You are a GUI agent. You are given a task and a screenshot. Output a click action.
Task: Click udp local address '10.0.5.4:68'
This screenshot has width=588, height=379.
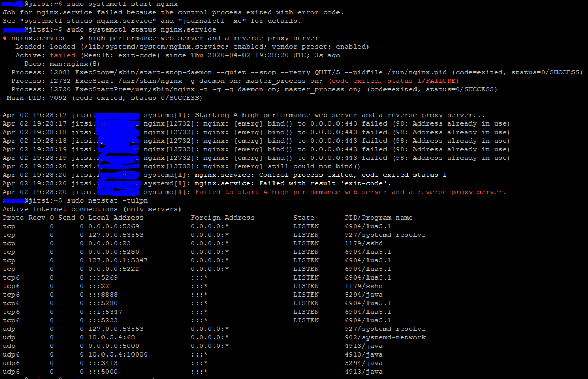tap(112, 337)
